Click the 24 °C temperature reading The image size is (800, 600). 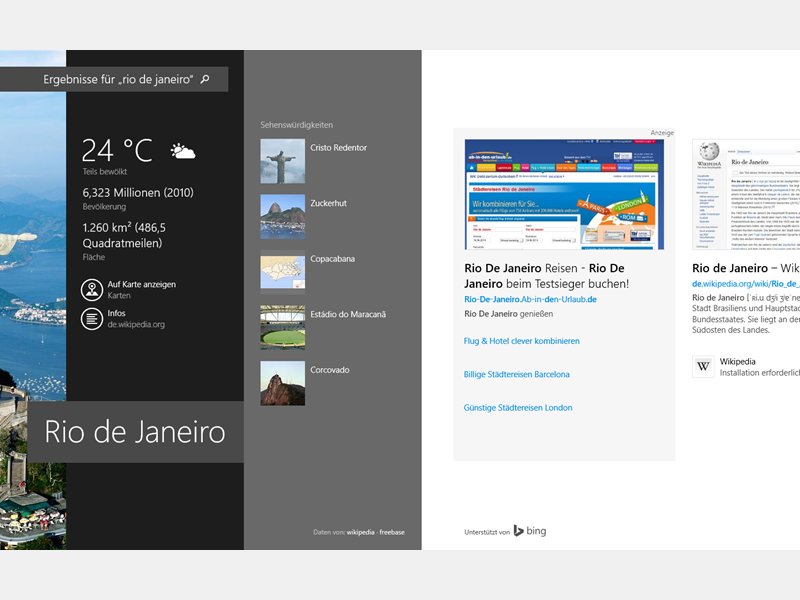click(x=117, y=151)
